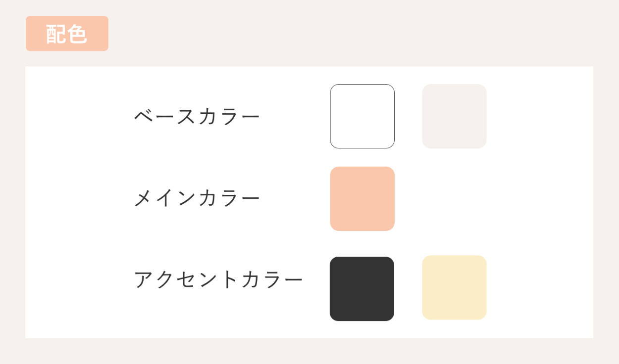Click the メインカラー label

point(197,199)
